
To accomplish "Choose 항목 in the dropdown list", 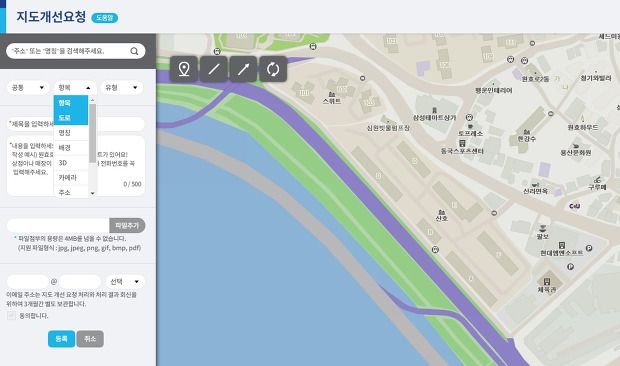I will [x=71, y=103].
